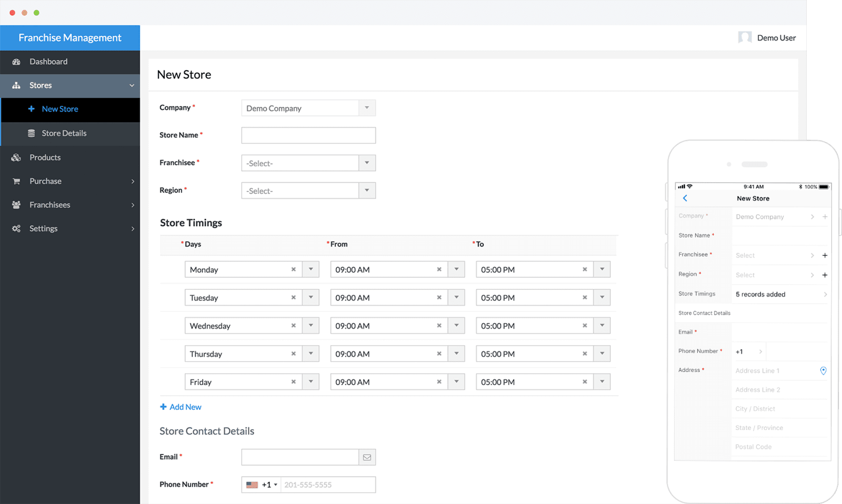The image size is (842, 504).
Task: Open the Region select dropdown
Action: (x=367, y=190)
